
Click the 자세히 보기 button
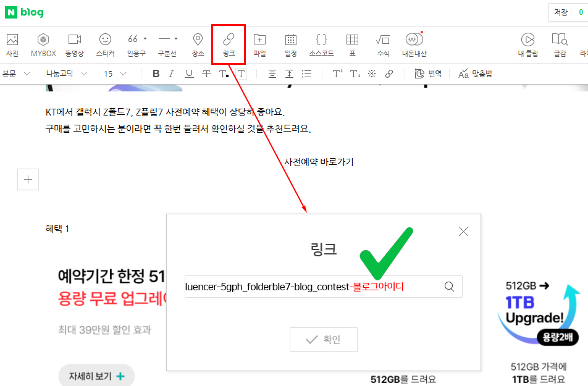point(96,376)
